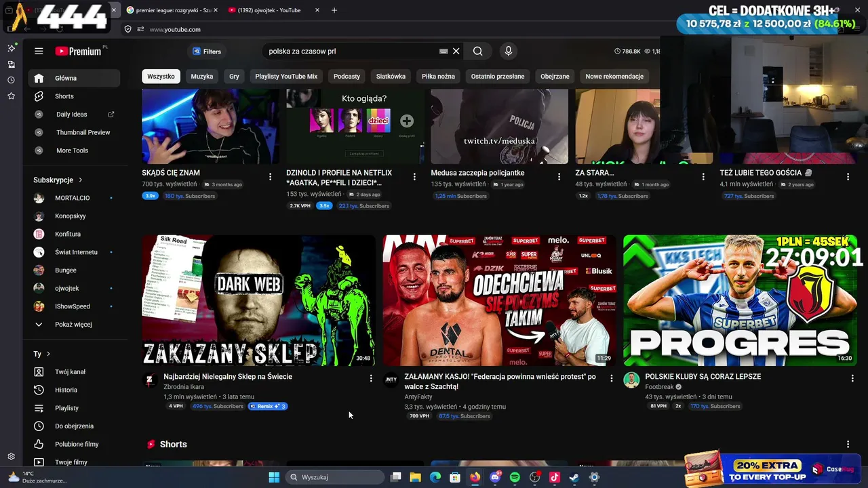
Task: Play the ODECHCIEWA SIĘ thumbnail video
Action: click(x=499, y=300)
